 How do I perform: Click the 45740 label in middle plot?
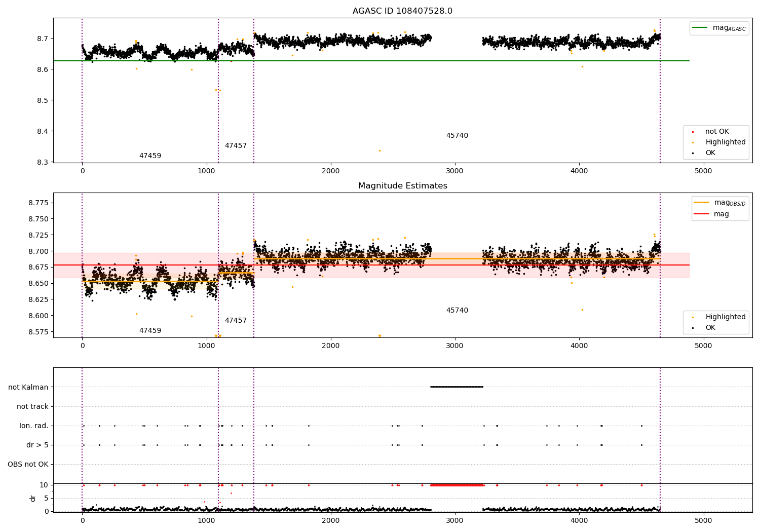click(457, 311)
